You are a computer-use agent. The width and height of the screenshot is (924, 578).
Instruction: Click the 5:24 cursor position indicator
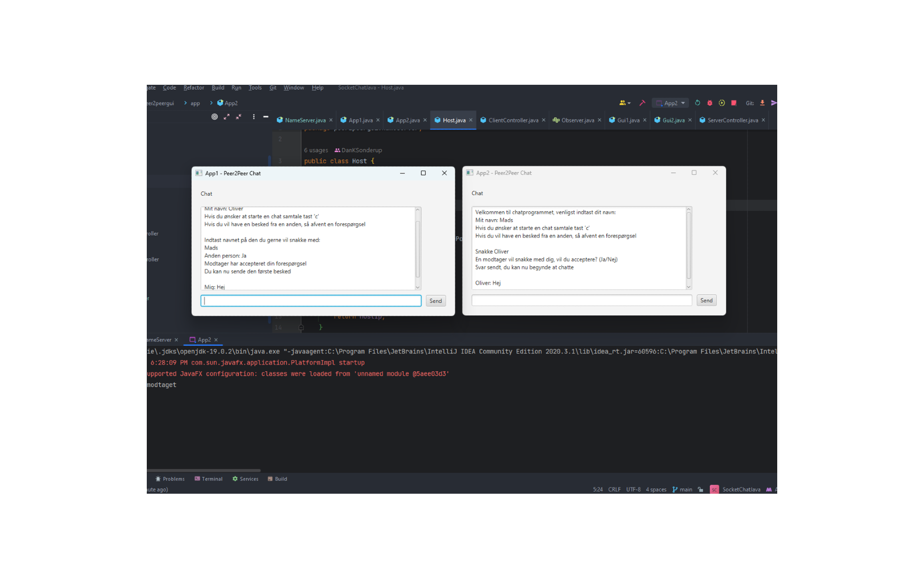click(x=598, y=490)
